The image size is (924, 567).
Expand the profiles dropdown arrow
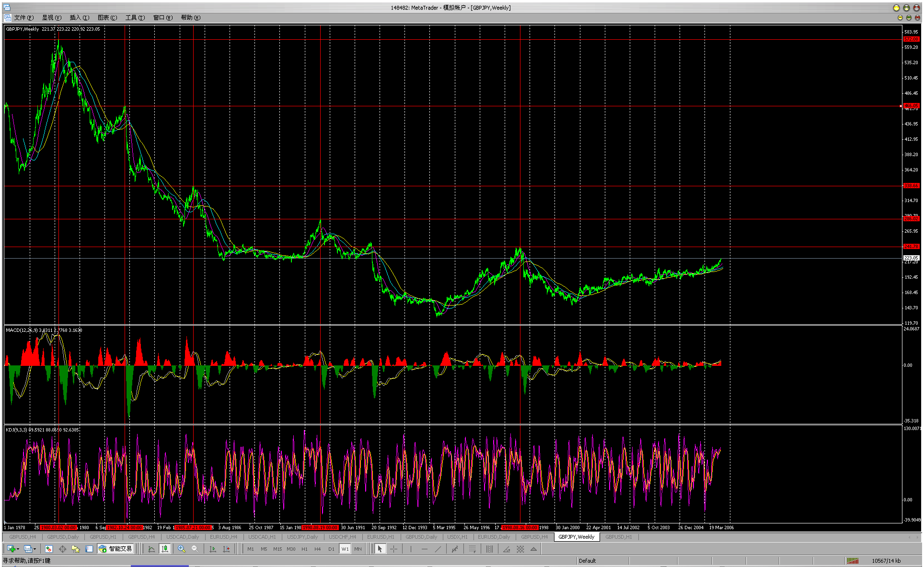coord(35,549)
